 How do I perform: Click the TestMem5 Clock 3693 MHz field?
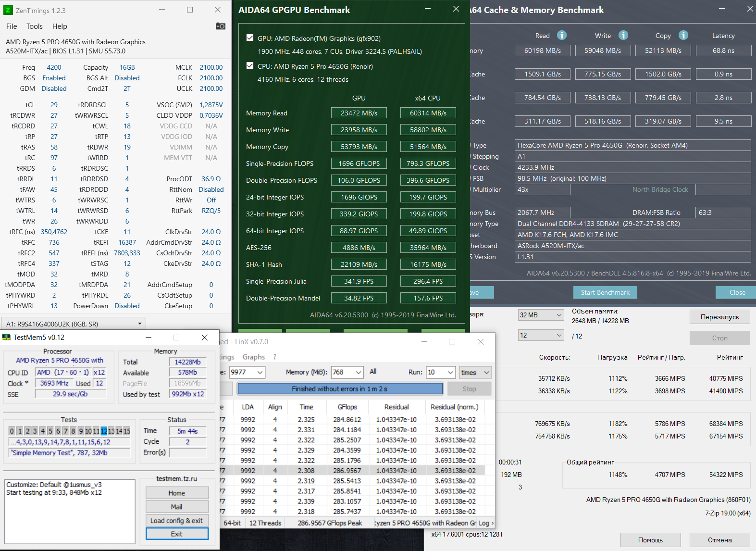(x=54, y=383)
